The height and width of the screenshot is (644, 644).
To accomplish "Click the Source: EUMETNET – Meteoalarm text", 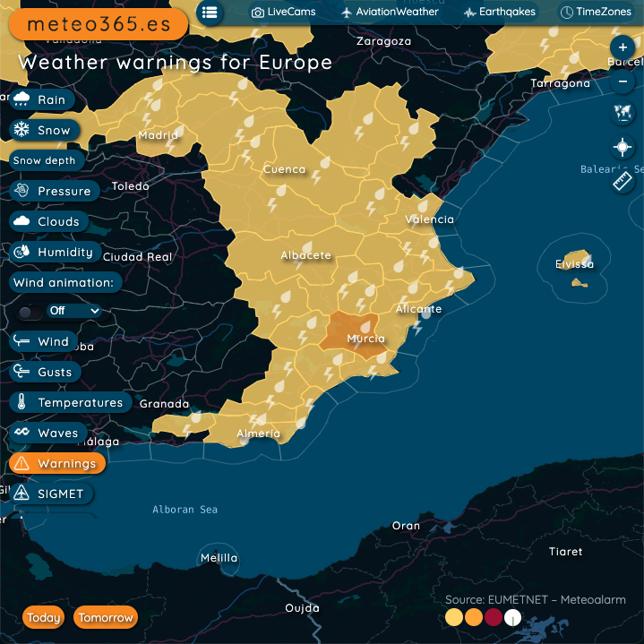I will coord(535,599).
